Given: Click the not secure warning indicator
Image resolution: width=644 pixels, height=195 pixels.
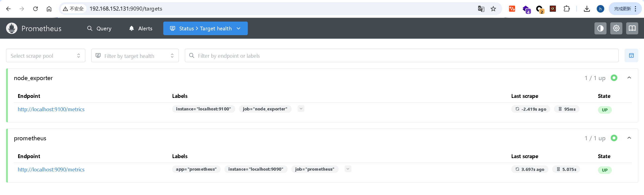Looking at the screenshot, I should [73, 9].
